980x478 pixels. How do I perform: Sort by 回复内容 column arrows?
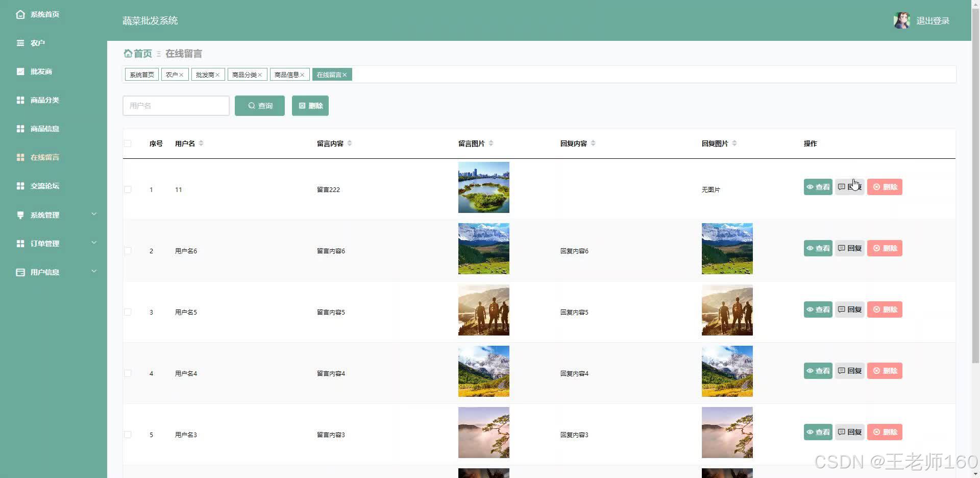593,144
